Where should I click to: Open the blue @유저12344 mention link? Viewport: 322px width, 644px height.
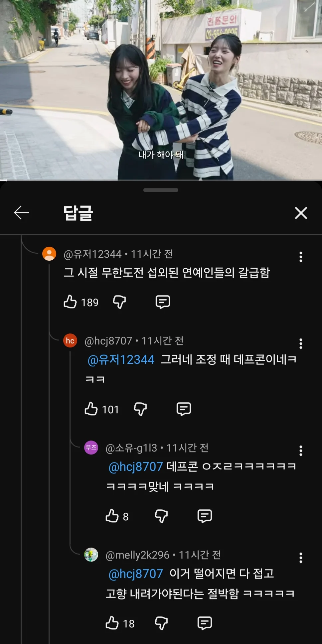(x=121, y=360)
